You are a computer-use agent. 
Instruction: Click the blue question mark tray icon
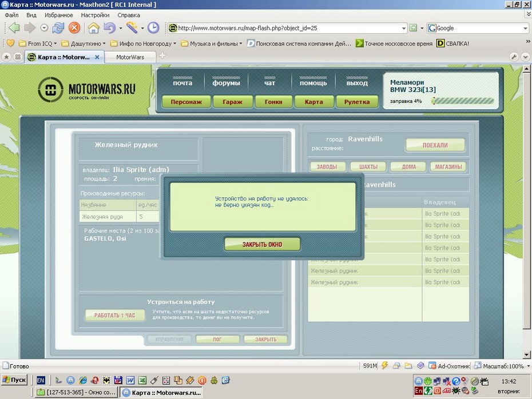click(456, 381)
